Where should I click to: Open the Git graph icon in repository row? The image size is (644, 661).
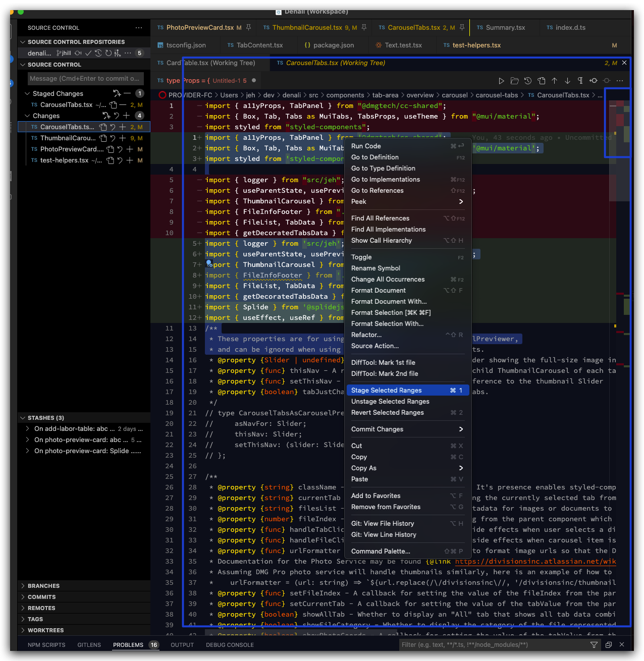(117, 53)
